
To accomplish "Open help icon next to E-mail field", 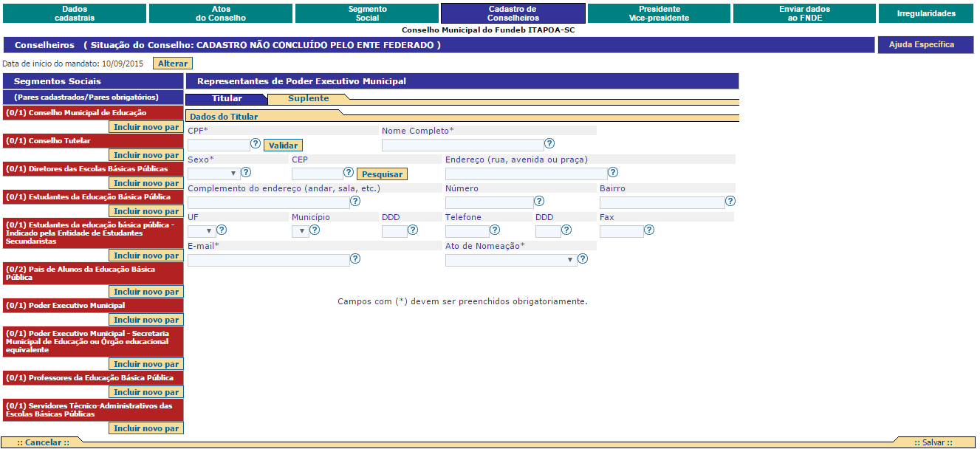I will tap(355, 259).
